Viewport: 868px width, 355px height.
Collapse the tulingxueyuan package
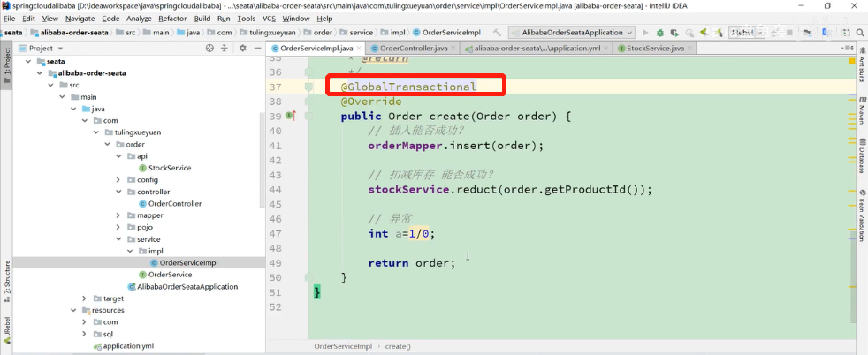pos(95,132)
